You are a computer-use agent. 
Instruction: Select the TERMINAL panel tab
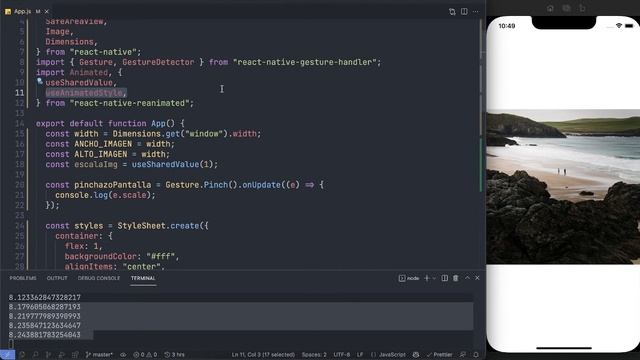[x=143, y=278]
